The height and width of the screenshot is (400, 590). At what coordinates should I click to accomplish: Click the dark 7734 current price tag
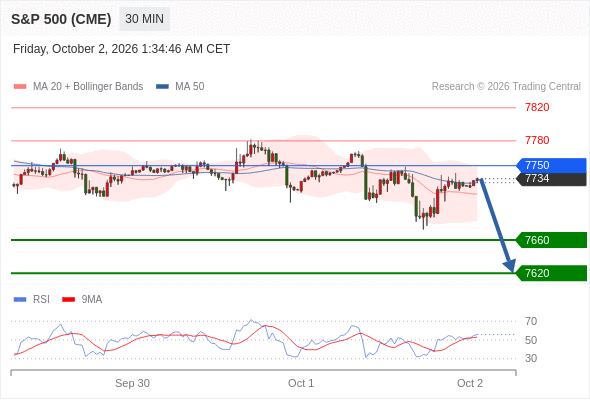551,179
